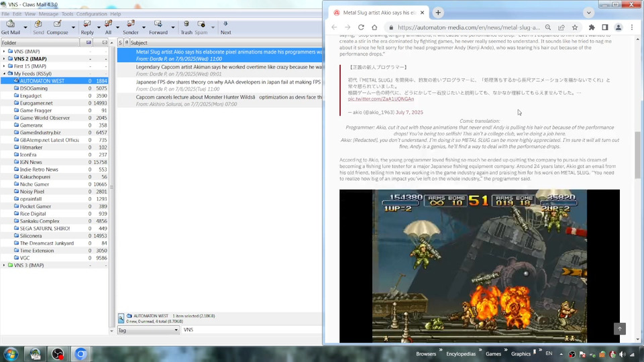644x362 pixels.
Task: Click browser back arrow
Action: (x=334, y=27)
